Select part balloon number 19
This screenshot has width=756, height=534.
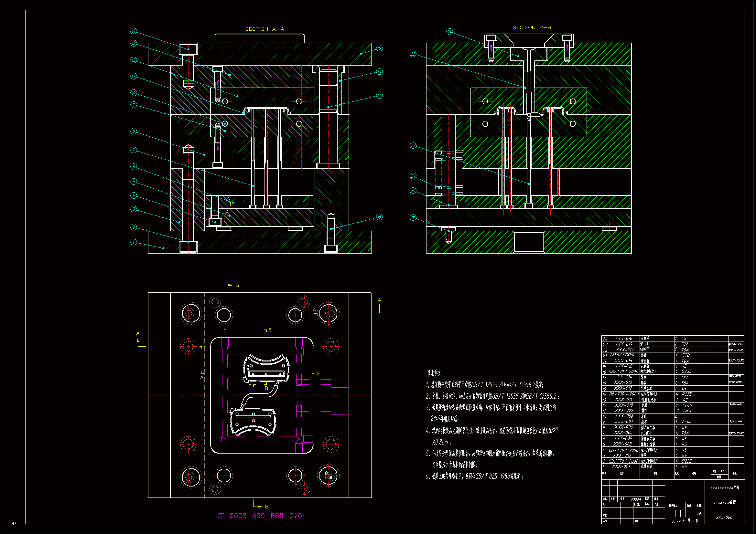click(413, 217)
